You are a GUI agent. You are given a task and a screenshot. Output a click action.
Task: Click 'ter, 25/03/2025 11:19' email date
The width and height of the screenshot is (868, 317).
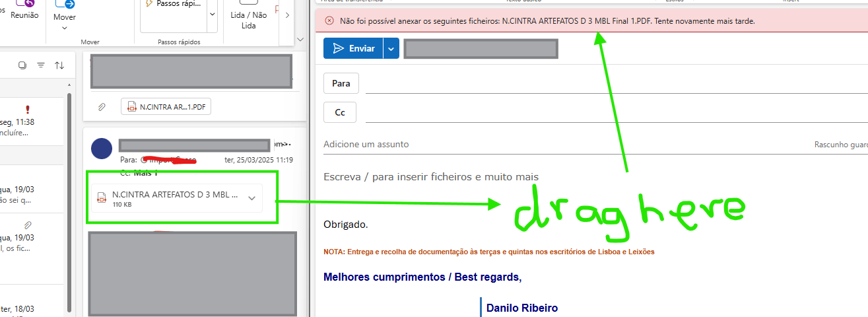pos(259,160)
